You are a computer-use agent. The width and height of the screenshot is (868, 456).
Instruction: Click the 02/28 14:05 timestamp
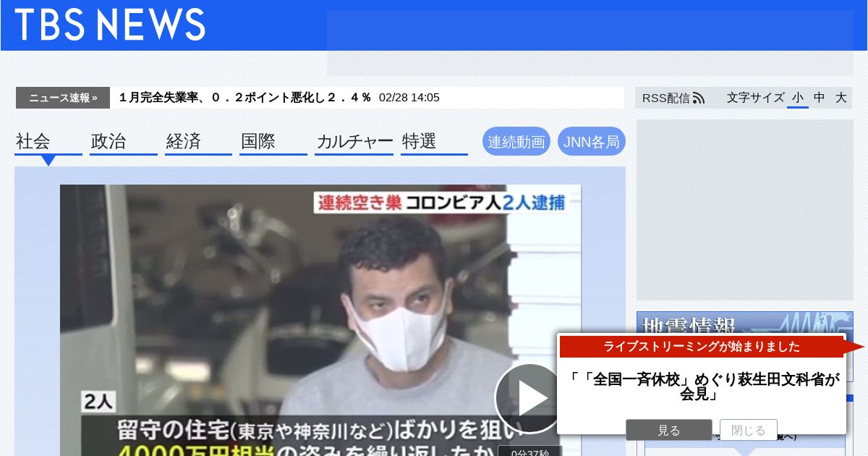point(409,98)
